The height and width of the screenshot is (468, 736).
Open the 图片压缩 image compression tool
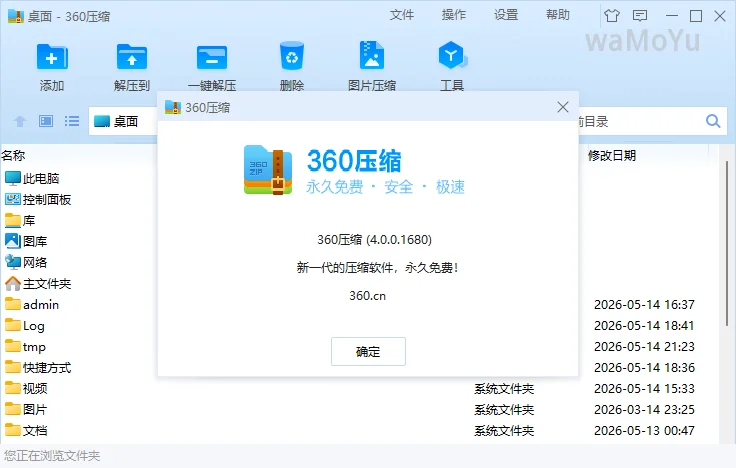372,56
